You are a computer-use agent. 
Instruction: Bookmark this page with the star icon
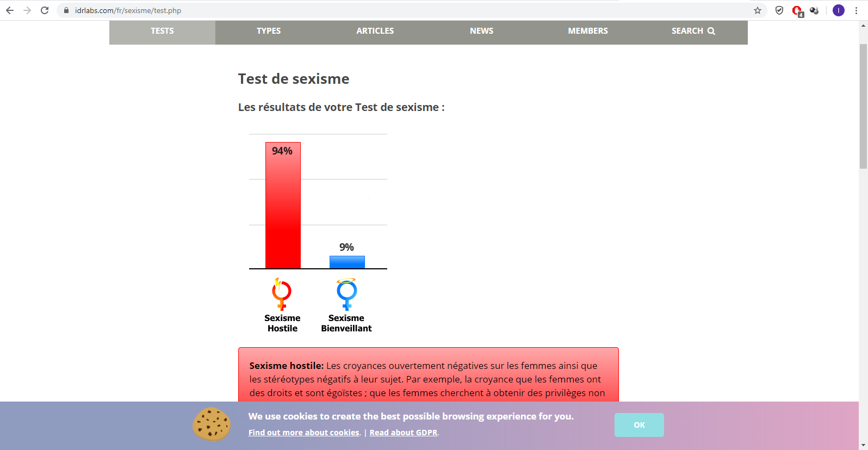tap(758, 10)
